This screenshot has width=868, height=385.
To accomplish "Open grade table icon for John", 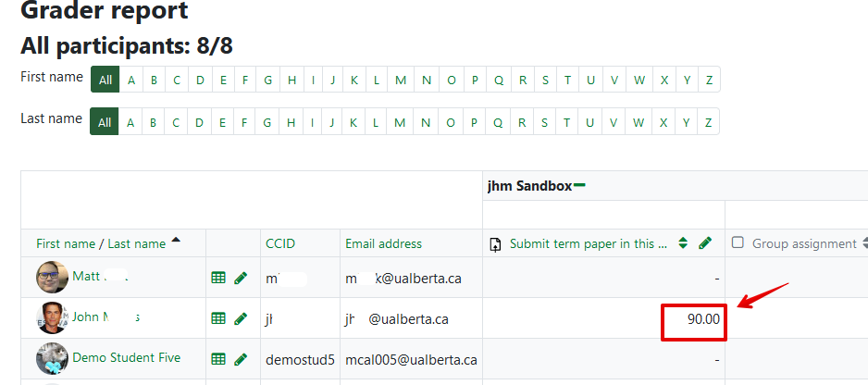I will pos(218,318).
